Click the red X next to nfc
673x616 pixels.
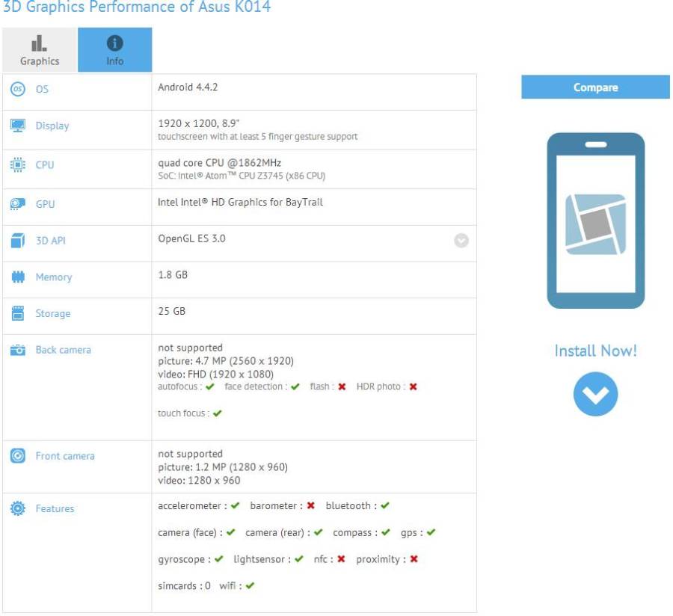(x=341, y=559)
